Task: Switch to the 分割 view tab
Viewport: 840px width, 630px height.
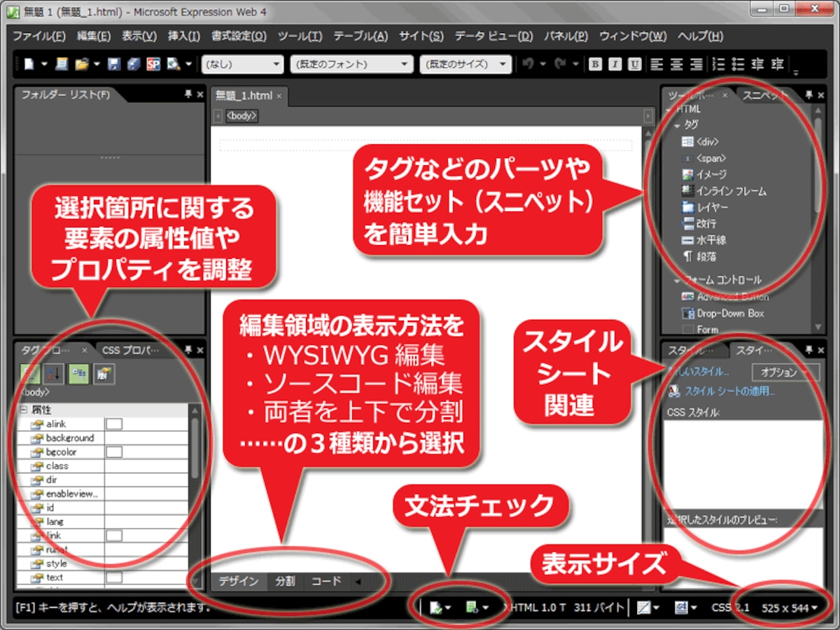Action: tap(285, 581)
